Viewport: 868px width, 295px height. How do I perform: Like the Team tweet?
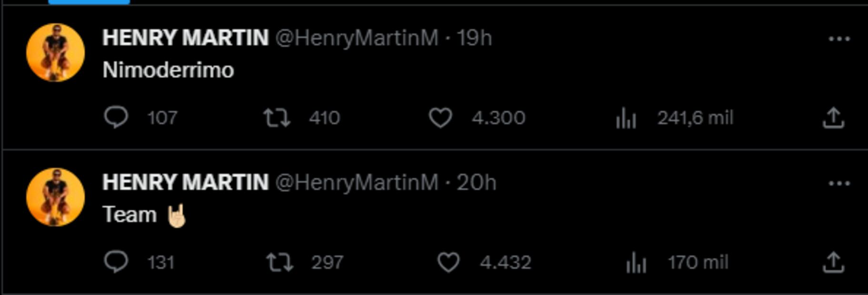(449, 262)
